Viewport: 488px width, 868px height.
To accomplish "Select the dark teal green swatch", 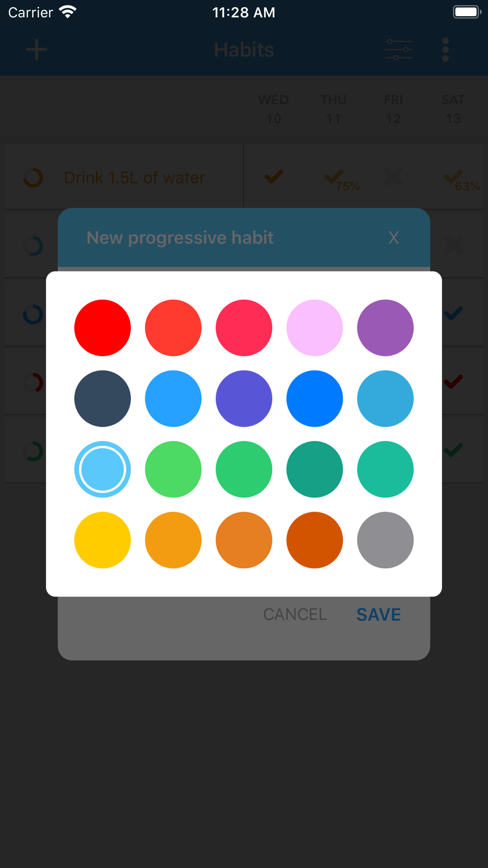I will pyautogui.click(x=315, y=469).
